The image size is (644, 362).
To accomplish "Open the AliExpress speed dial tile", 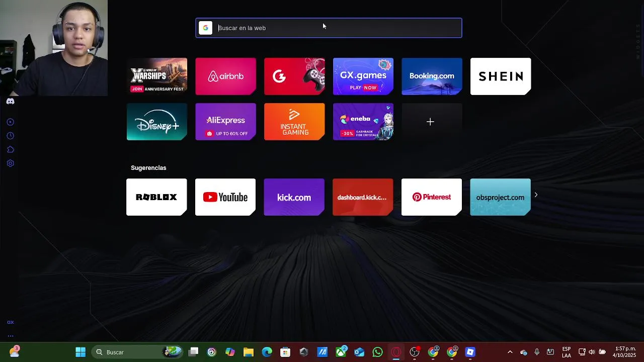I will [225, 122].
